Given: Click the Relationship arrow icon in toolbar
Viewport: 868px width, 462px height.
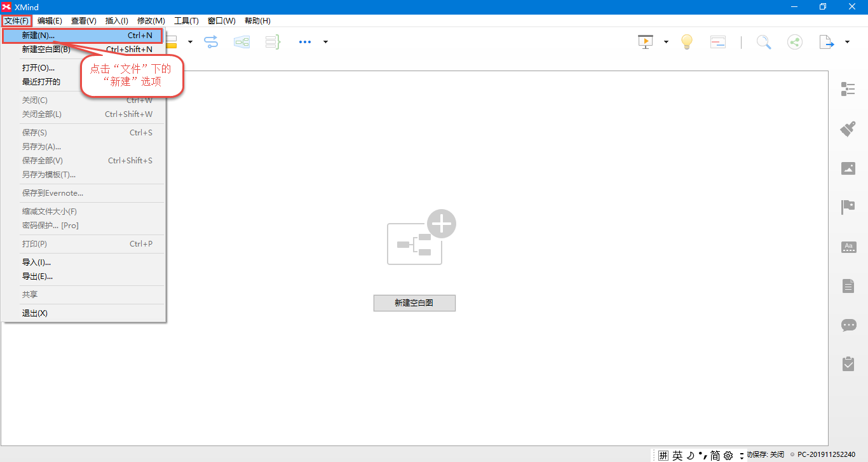Looking at the screenshot, I should point(211,42).
